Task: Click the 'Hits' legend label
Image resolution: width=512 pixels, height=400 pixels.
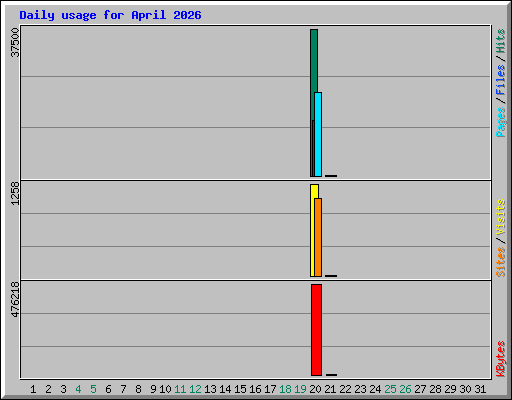Action: [500, 41]
